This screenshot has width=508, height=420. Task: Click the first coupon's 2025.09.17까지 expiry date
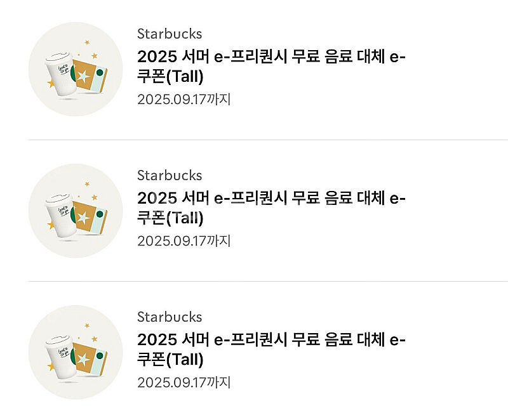(184, 99)
